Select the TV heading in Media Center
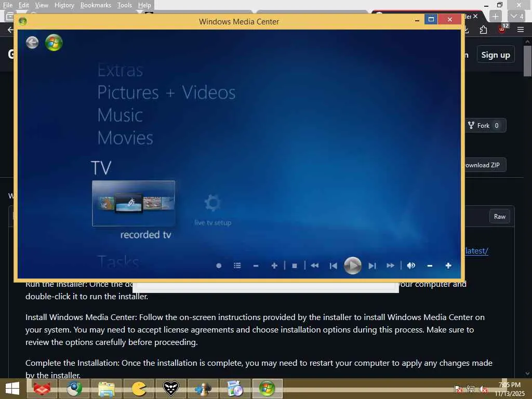 coord(101,168)
